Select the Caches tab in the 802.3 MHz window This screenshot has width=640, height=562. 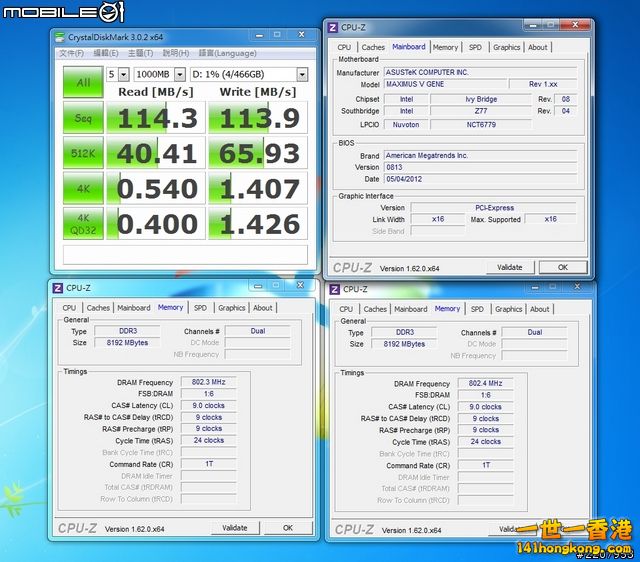coord(98,308)
